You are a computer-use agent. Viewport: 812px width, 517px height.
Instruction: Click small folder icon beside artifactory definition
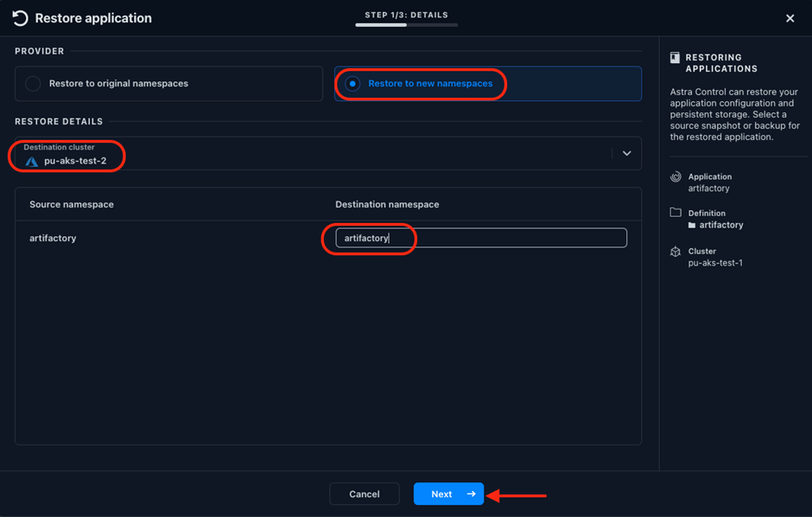click(x=692, y=226)
